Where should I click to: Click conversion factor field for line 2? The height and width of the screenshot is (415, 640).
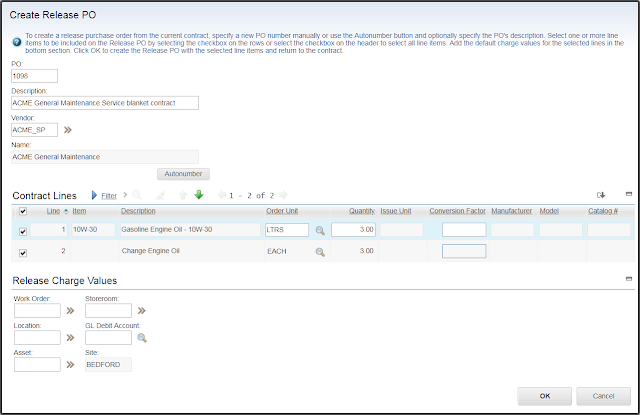[x=464, y=251]
